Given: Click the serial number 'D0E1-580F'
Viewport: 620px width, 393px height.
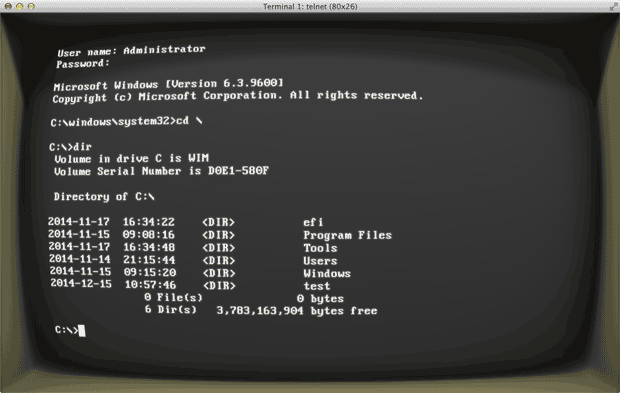Looking at the screenshot, I should click(238, 171).
